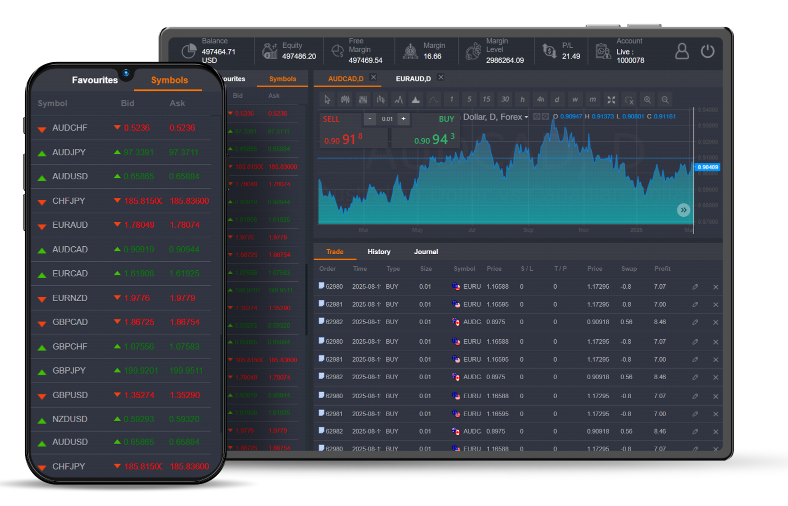Click the Account icon in top bar
Screen dimensions: 788x506
(603, 51)
